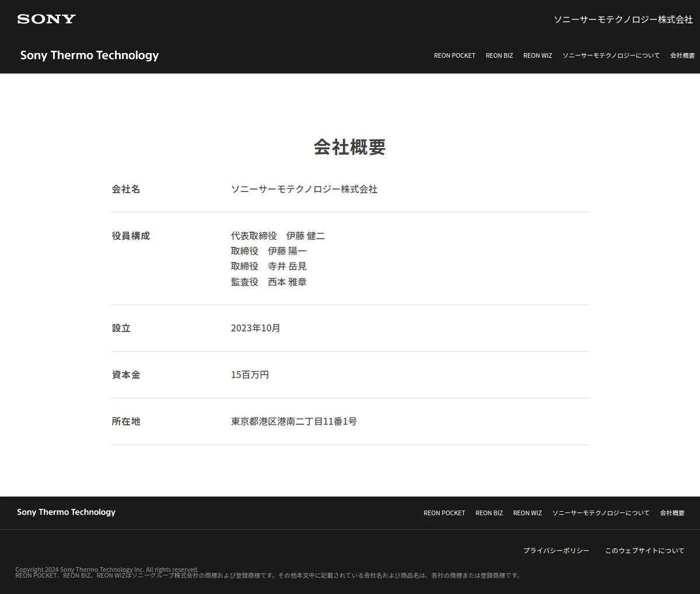Click the 設立 row label
The height and width of the screenshot is (594, 700).
tap(121, 328)
